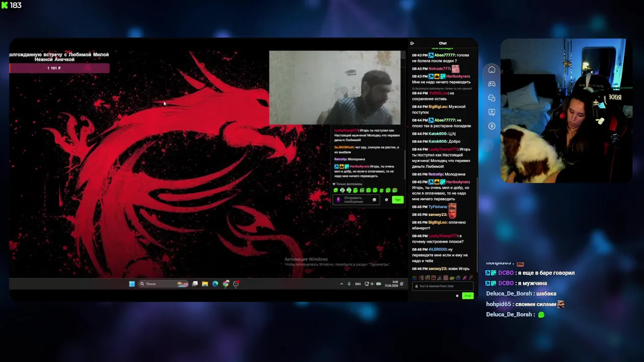Open the chat bubbles icon in side rail
Screen dimensions: 644x362
492,98
